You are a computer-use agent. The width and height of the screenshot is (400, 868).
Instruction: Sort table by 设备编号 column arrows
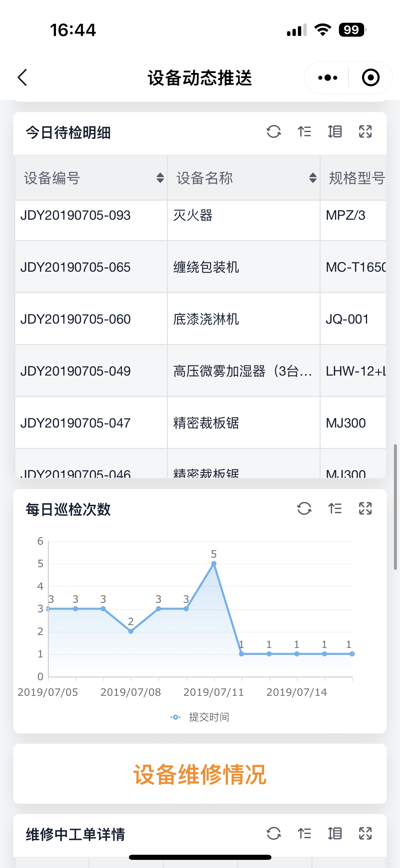[x=160, y=178]
